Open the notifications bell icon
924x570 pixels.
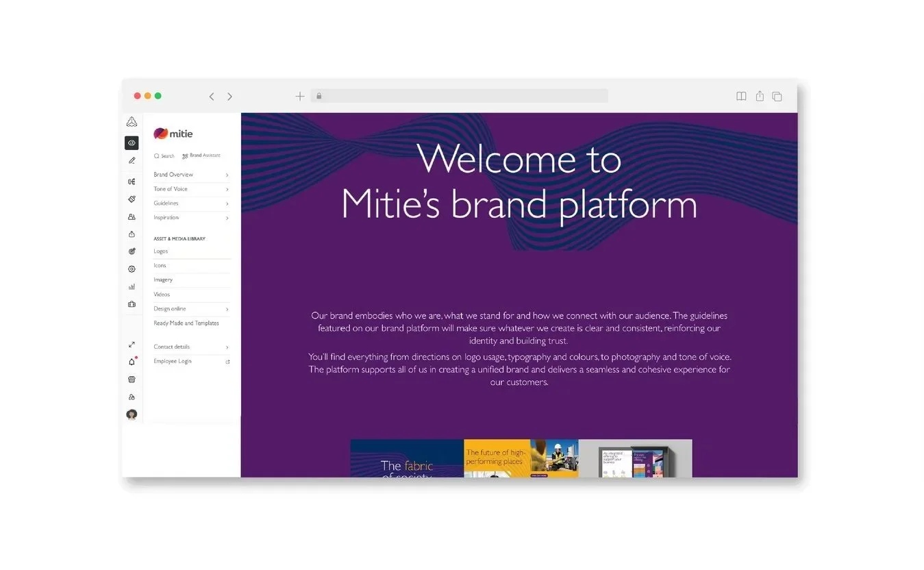click(132, 362)
